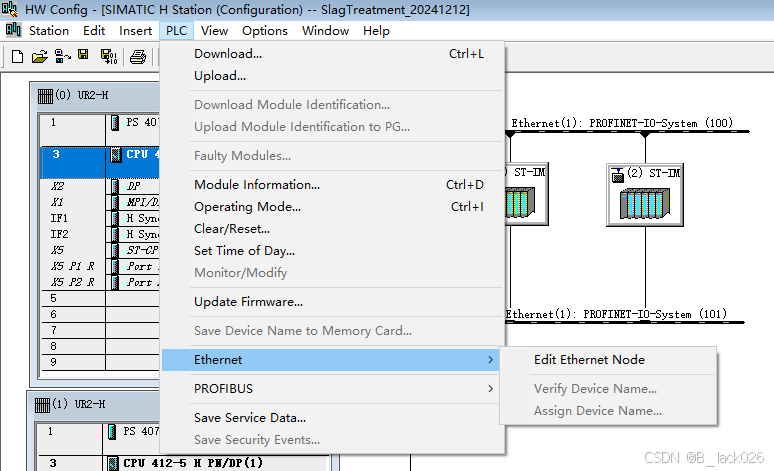Screen dimensions: 774x471
Task: Click the partially hidden ST-IM device left of (2)
Action: coord(526,194)
